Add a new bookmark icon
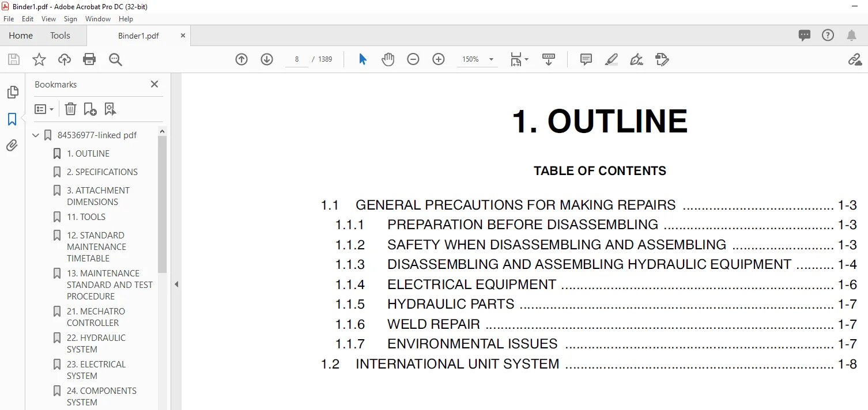The width and height of the screenshot is (868, 410). (90, 109)
